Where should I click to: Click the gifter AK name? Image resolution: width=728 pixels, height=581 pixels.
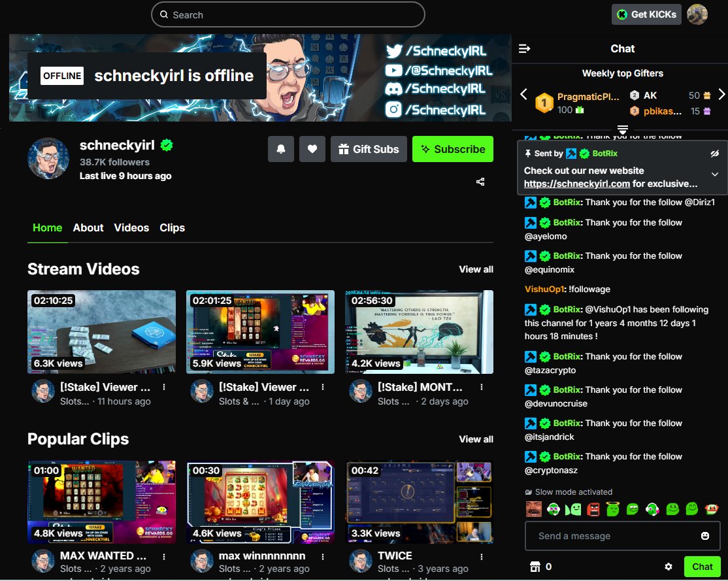tap(650, 95)
